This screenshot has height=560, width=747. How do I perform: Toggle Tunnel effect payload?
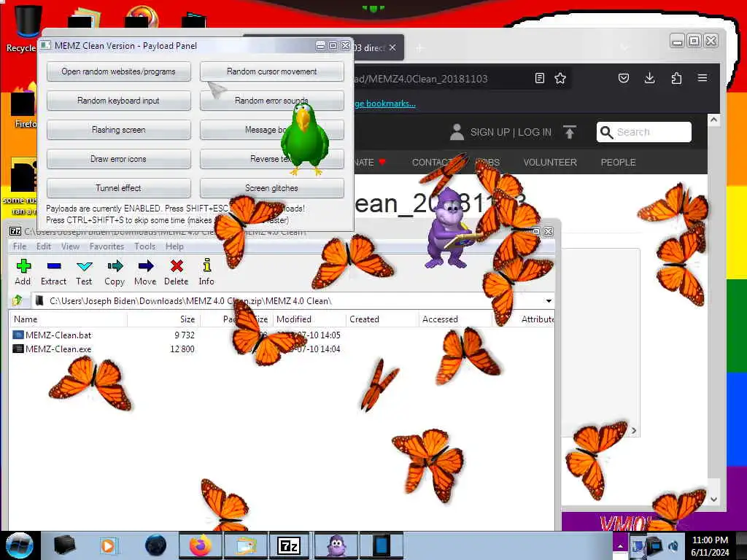119,187
